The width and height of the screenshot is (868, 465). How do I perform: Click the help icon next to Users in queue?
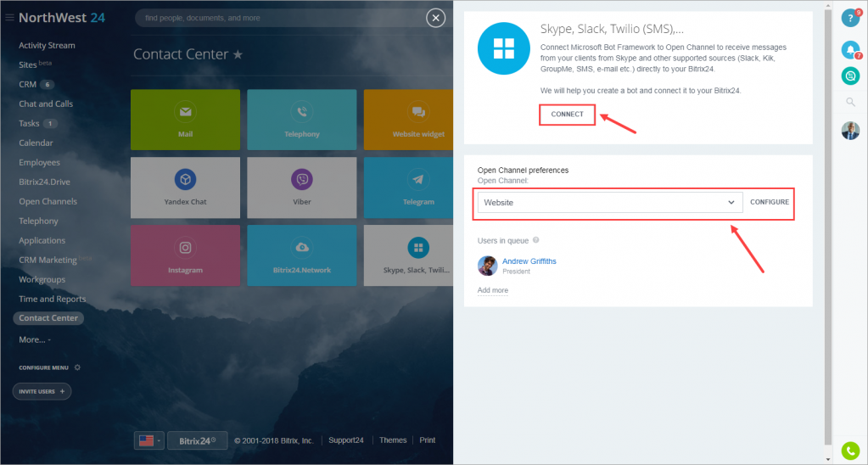(536, 240)
